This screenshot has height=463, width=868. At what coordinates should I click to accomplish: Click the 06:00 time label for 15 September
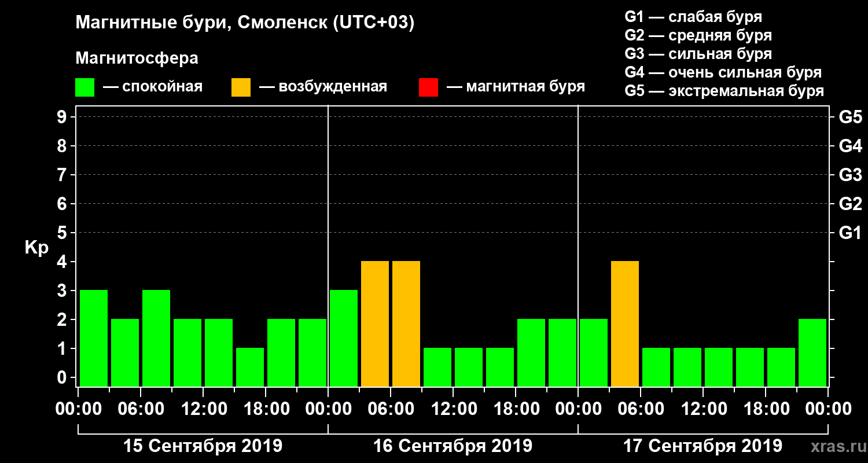[141, 409]
